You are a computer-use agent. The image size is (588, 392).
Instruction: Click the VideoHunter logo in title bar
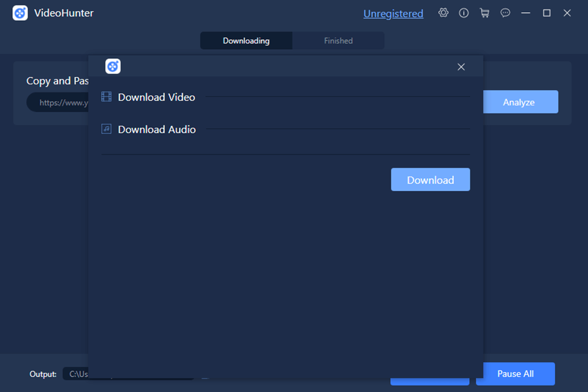(20, 13)
